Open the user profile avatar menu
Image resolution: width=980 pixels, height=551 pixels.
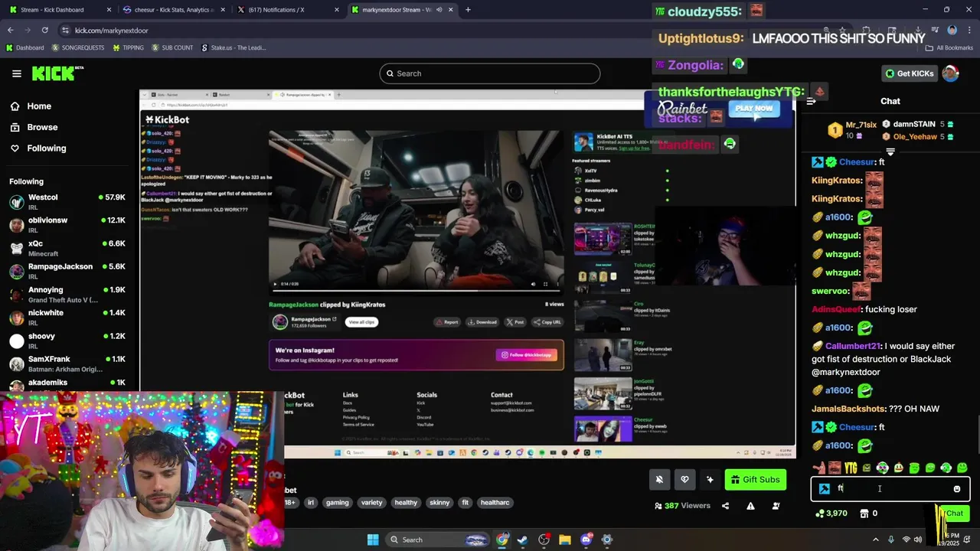click(x=950, y=73)
